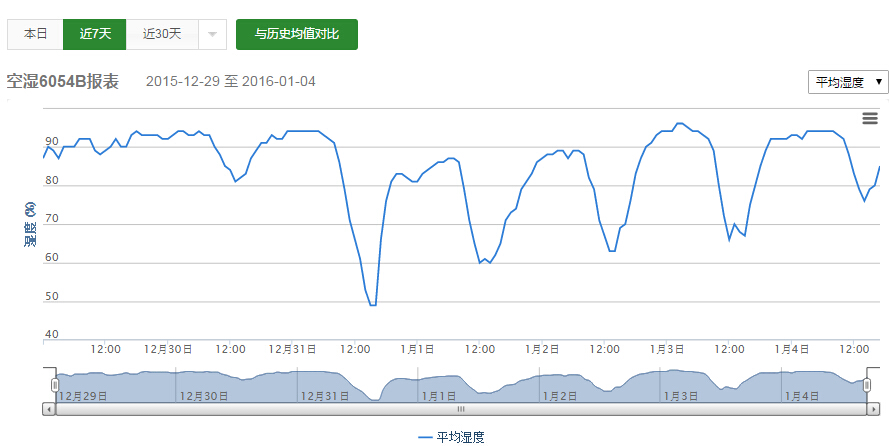Click the date range 2015-12-29 至 2016-01-04
The image size is (890, 446).
[x=230, y=81]
